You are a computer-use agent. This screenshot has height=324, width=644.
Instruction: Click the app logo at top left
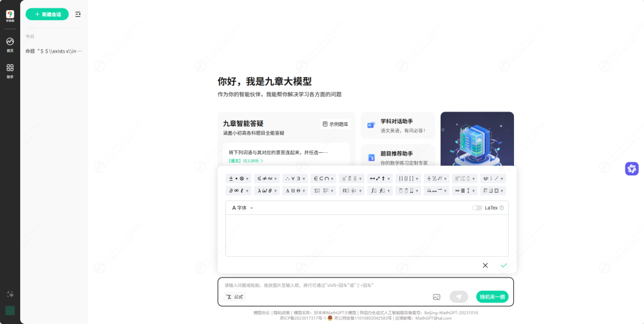point(10,16)
